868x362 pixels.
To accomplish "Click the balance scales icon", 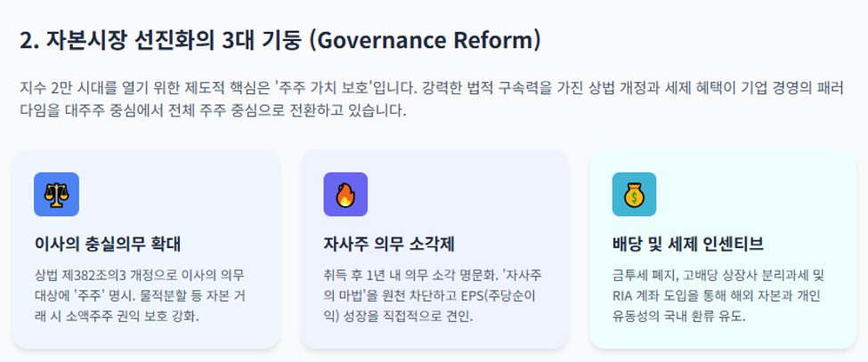I will 56,195.
